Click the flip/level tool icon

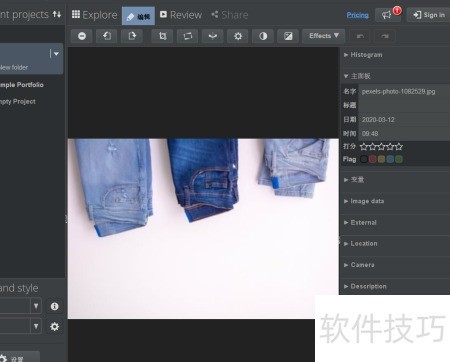213,36
